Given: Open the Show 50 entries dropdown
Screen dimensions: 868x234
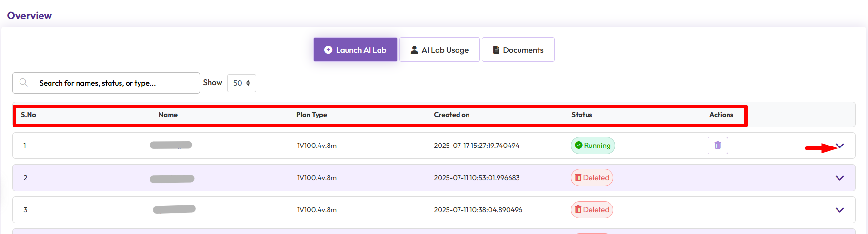Looking at the screenshot, I should [241, 83].
